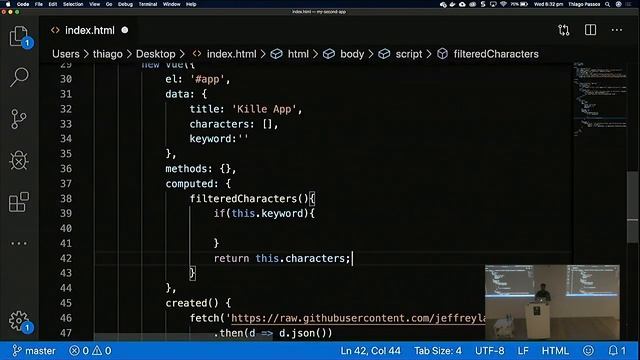Viewport: 640px width, 360px height.
Task: Open the Explorer view in activity bar
Action: point(19,37)
